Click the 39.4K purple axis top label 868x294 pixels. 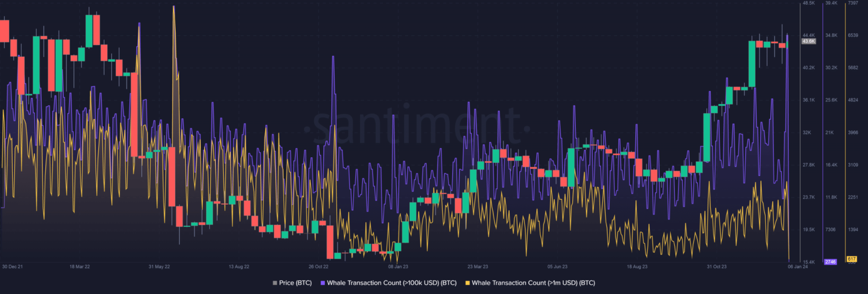[x=831, y=3]
